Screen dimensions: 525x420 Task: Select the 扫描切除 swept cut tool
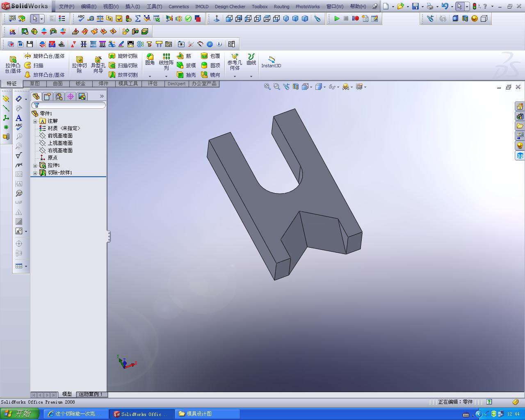(x=123, y=65)
